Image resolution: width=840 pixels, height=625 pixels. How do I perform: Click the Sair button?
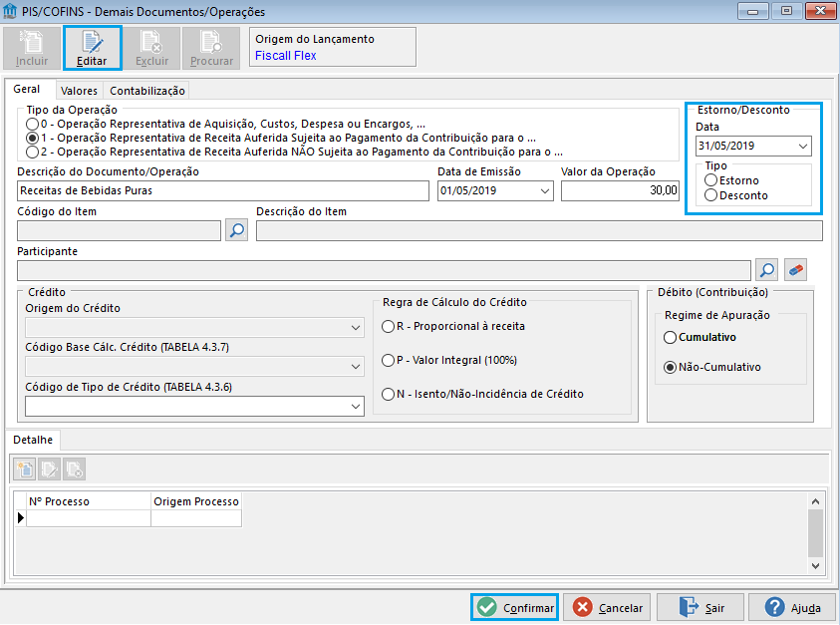click(700, 607)
